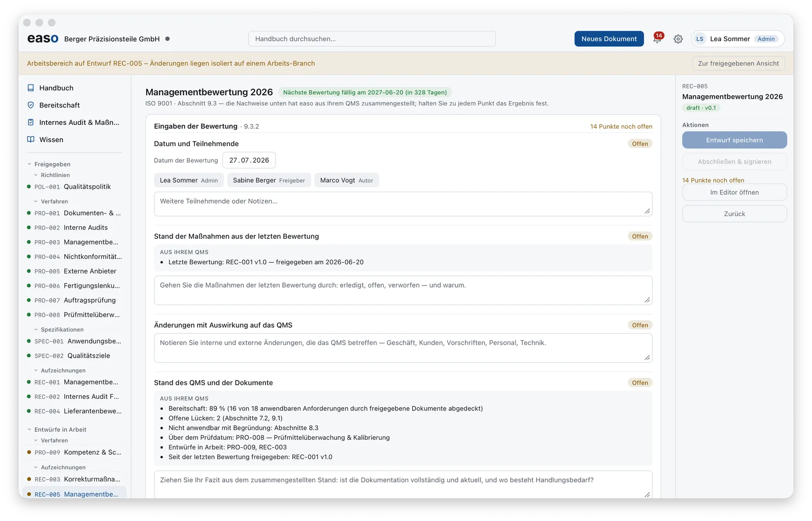Image resolution: width=812 pixels, height=521 pixels.
Task: Switch to the freigegebenen Ansicht
Action: coord(738,63)
